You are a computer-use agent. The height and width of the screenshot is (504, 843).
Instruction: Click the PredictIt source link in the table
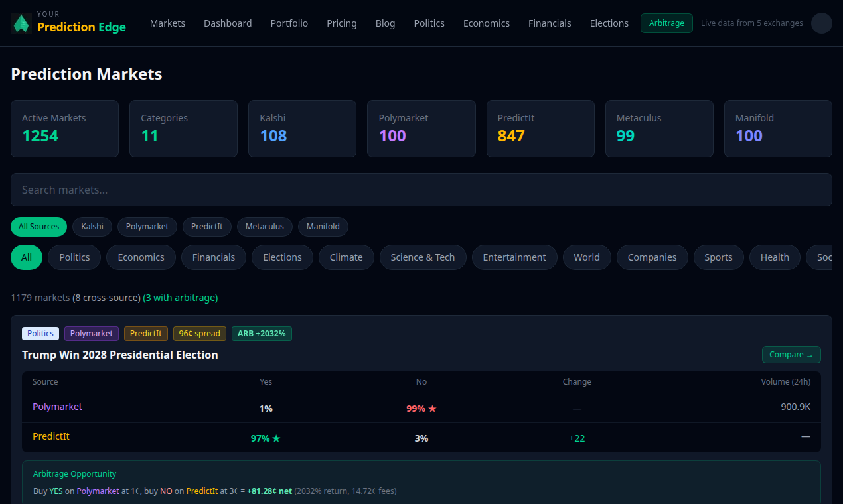point(51,436)
